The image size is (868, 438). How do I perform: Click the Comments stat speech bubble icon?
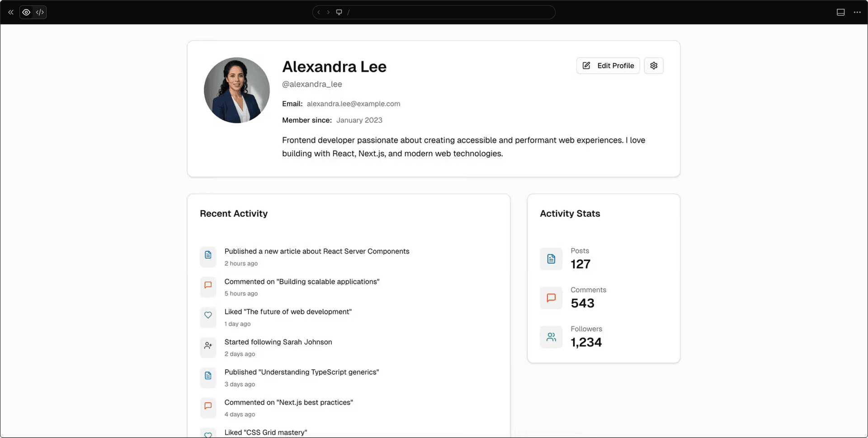tap(551, 298)
